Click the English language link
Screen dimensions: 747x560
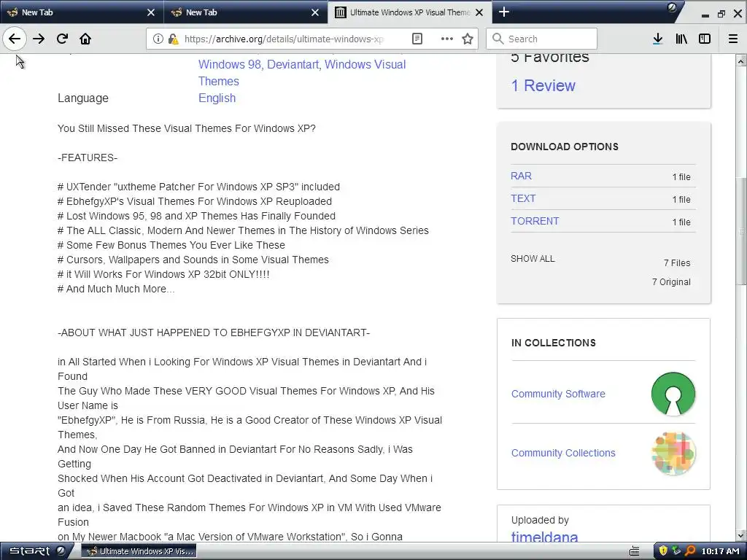point(217,98)
